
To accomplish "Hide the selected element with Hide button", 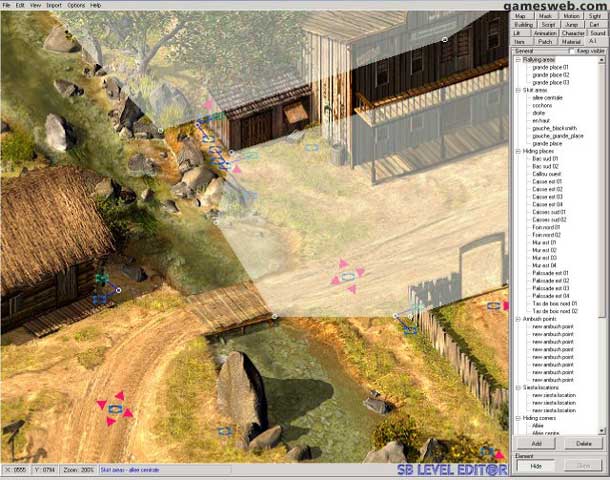I will (536, 466).
